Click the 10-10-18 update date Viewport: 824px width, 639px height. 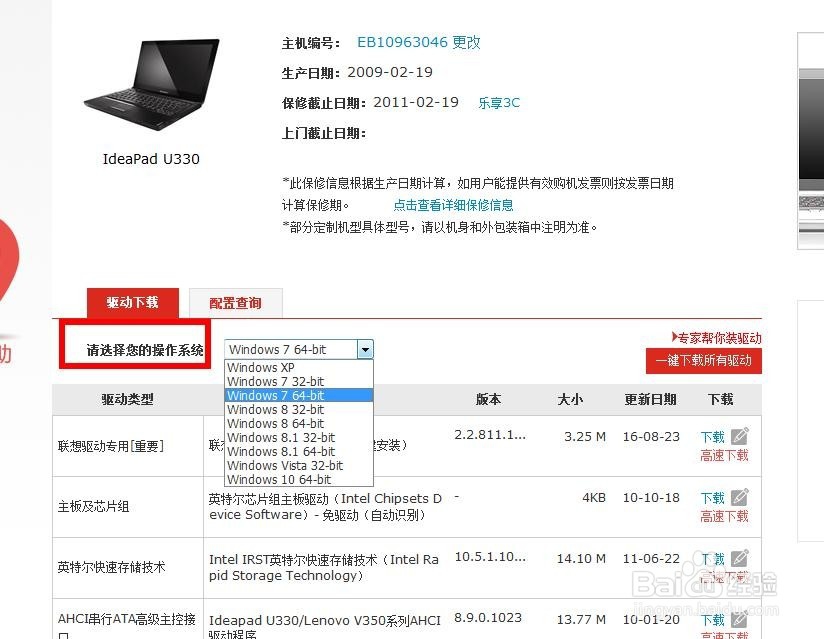point(651,498)
